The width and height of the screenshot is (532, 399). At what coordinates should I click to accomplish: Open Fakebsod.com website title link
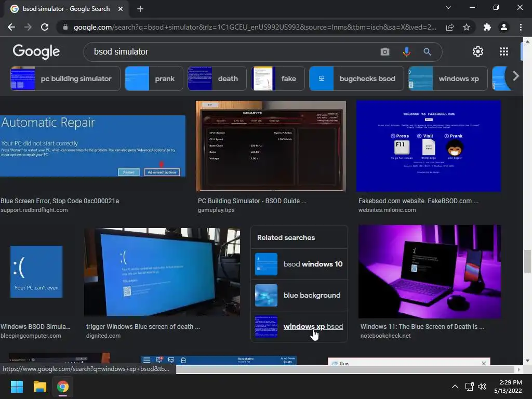click(418, 201)
